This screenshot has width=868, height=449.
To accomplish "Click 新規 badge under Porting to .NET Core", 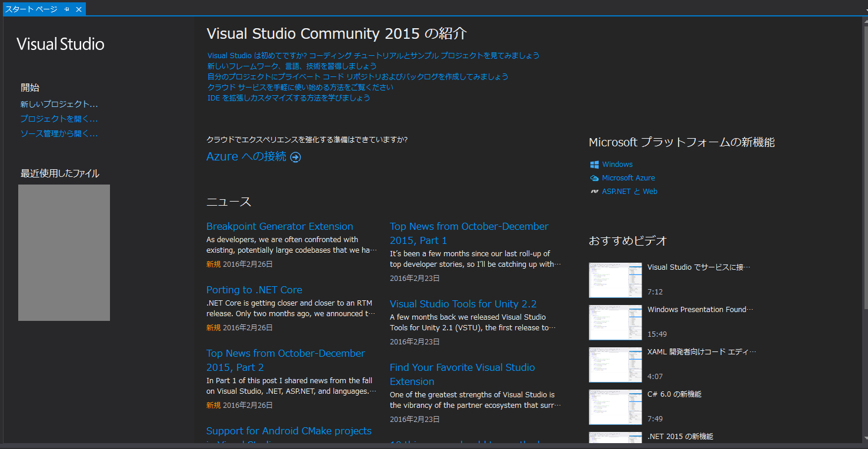I will 213,328.
